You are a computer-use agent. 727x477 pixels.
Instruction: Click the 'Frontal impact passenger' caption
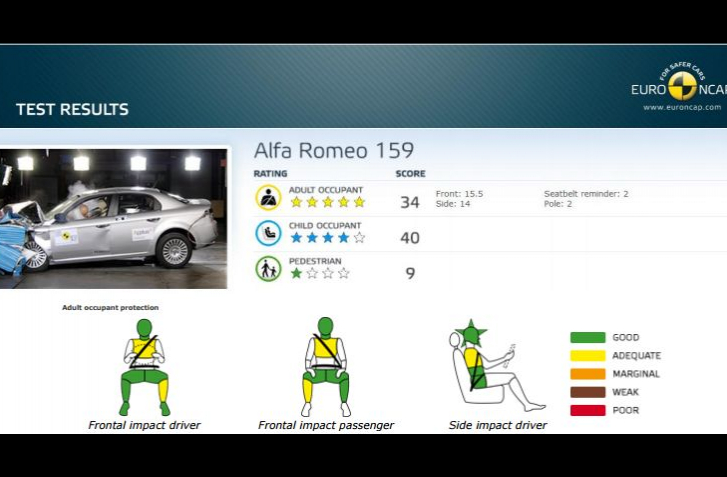point(326,425)
